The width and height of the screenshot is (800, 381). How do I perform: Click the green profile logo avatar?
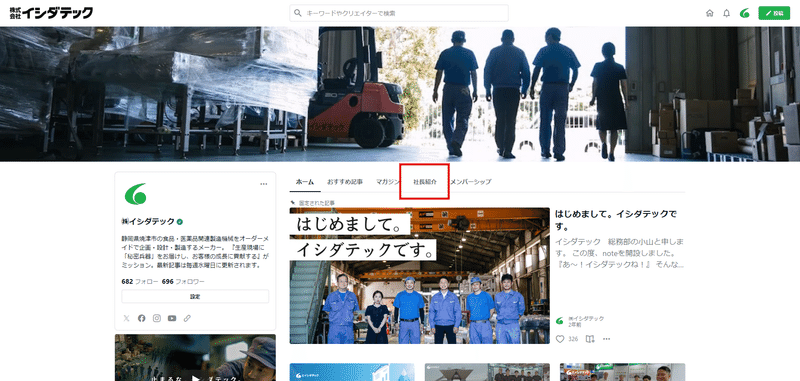135,194
